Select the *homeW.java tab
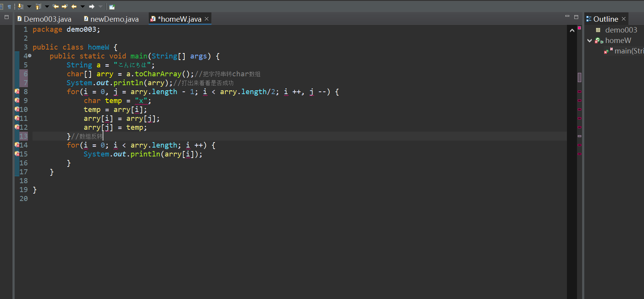Viewport: 644px width, 299px height. 179,19
